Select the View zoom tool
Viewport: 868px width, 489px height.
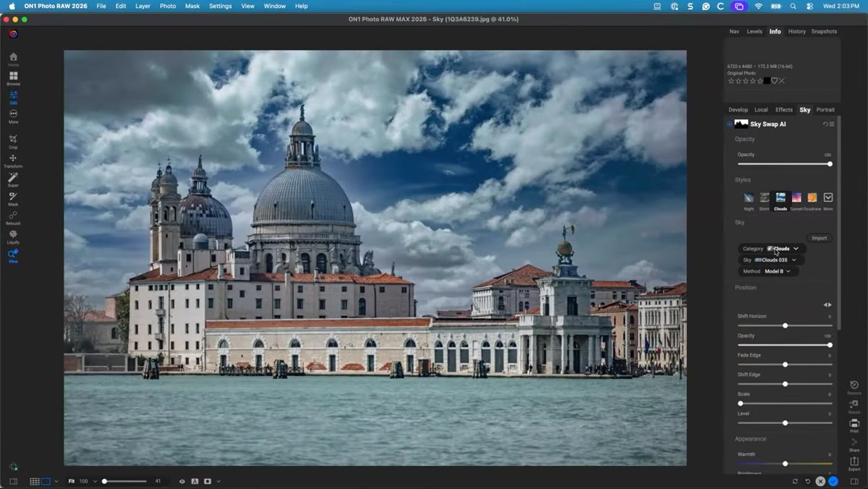click(13, 255)
